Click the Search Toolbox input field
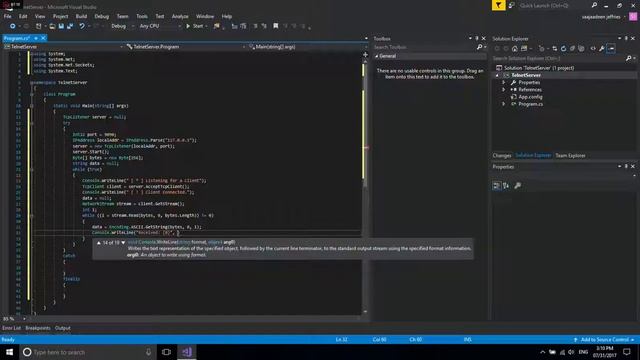The image size is (640, 360). click(x=424, y=47)
